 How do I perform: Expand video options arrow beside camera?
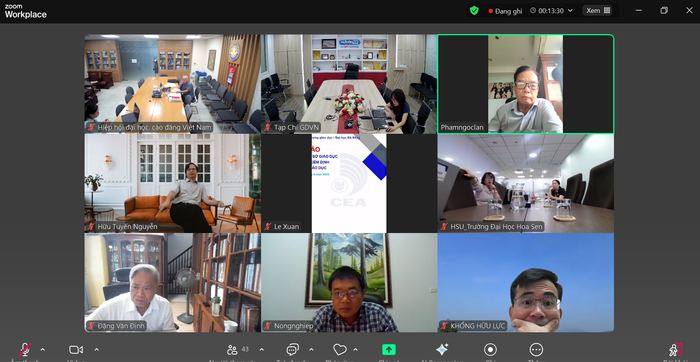coord(96,349)
